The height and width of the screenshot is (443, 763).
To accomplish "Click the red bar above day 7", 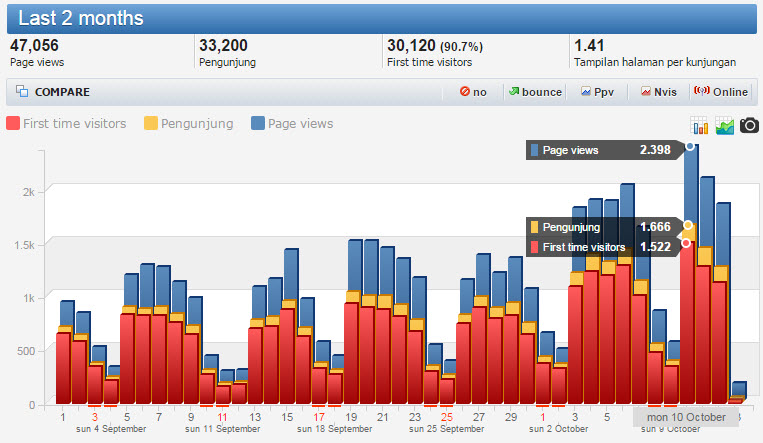I will 160,359.
